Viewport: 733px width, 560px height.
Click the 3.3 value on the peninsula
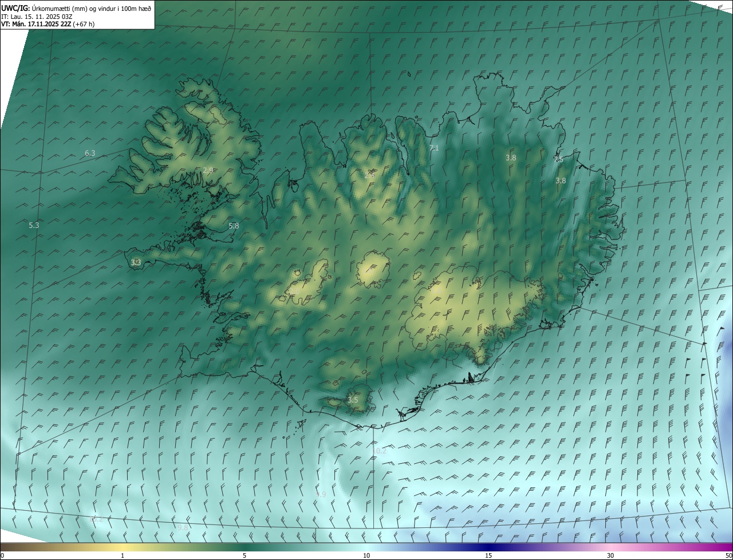(136, 262)
